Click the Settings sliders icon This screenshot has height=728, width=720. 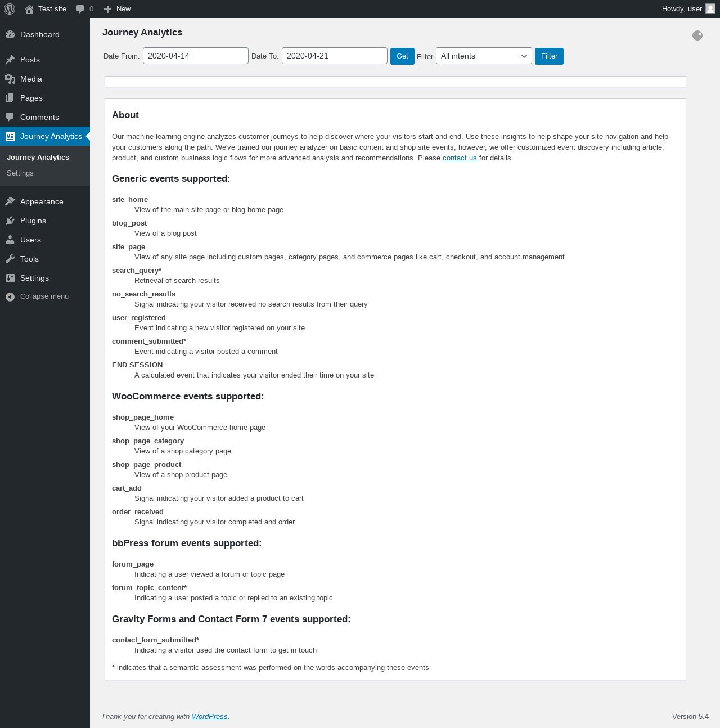pos(10,278)
